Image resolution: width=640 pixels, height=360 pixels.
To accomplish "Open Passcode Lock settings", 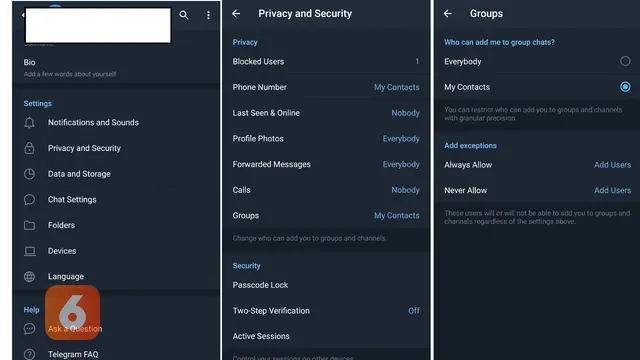I will (326, 285).
